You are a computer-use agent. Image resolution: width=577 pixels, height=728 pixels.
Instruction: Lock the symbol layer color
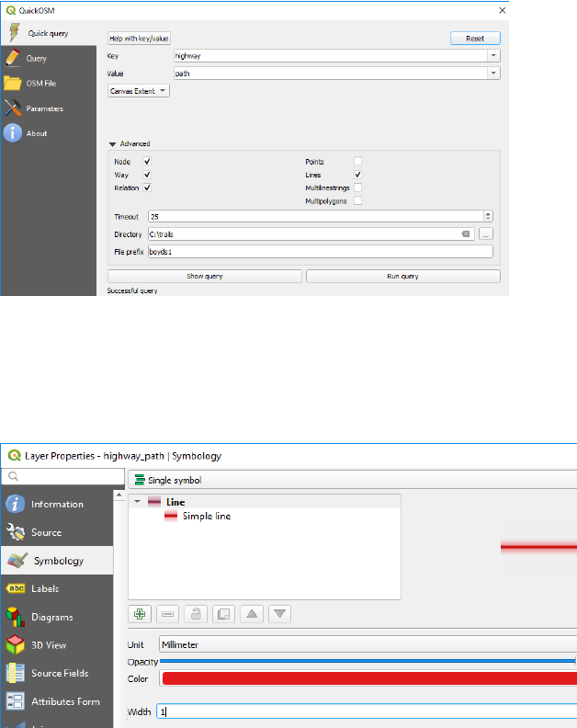point(196,614)
